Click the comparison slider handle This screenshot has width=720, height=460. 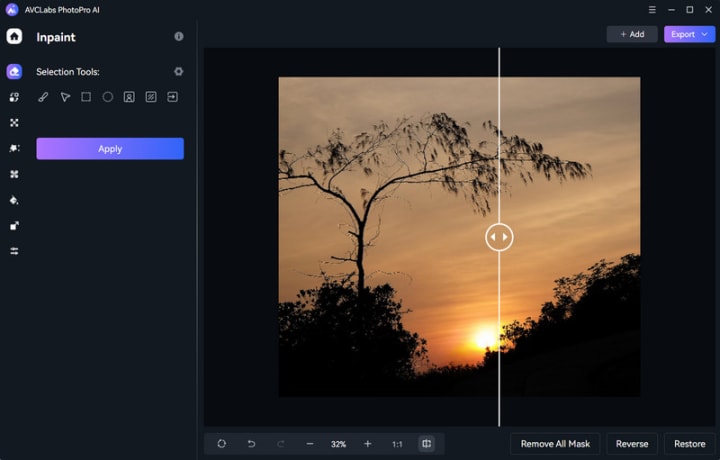(x=499, y=237)
